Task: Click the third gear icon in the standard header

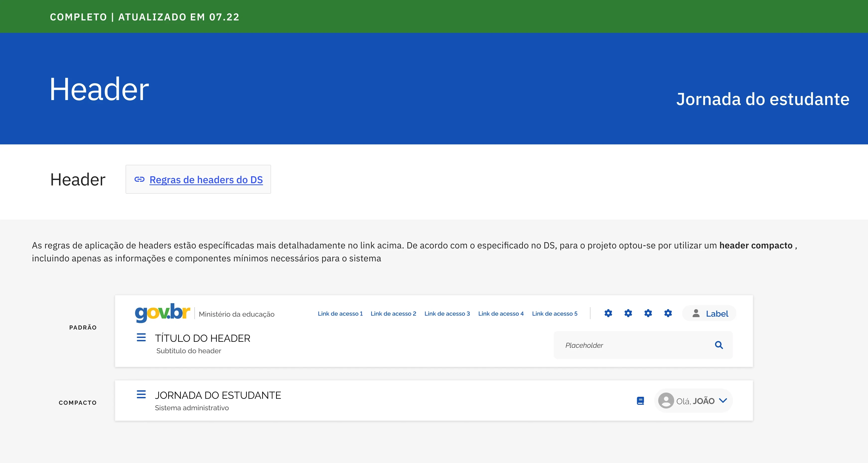Action: [648, 313]
